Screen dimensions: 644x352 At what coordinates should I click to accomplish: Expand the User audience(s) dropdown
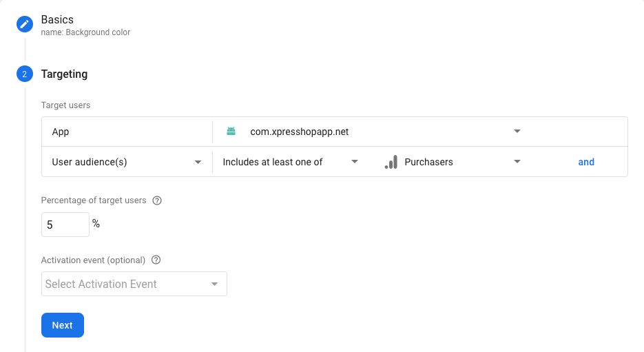tap(127, 162)
